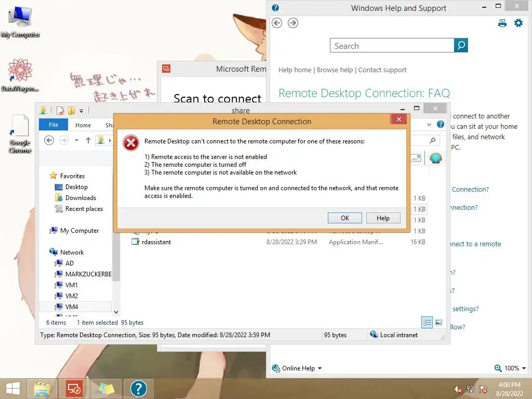532x399 pixels.
Task: Click the Help search magnifier button
Action: pos(461,45)
